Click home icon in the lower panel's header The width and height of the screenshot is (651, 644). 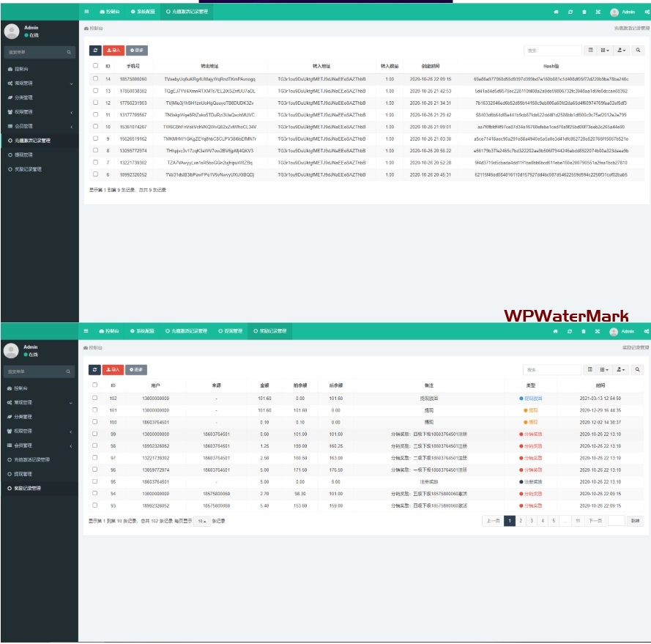pos(555,331)
